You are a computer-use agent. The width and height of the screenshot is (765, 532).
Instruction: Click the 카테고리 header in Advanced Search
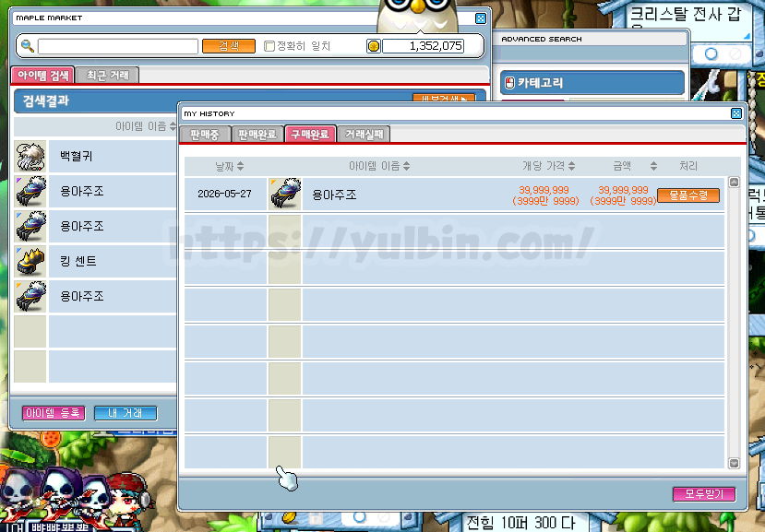coord(592,83)
